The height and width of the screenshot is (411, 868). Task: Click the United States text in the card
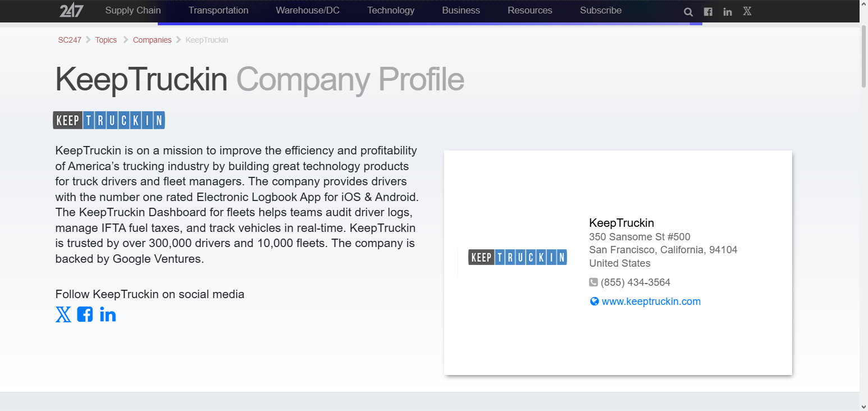point(620,263)
